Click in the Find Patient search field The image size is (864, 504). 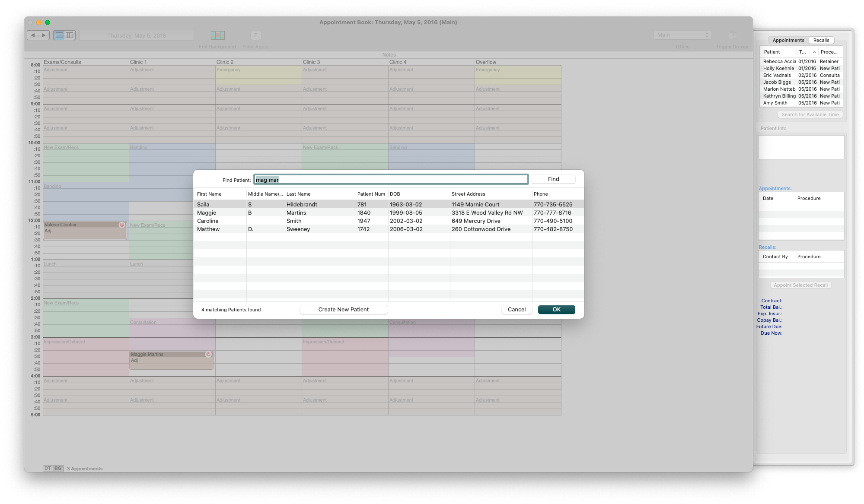click(391, 180)
